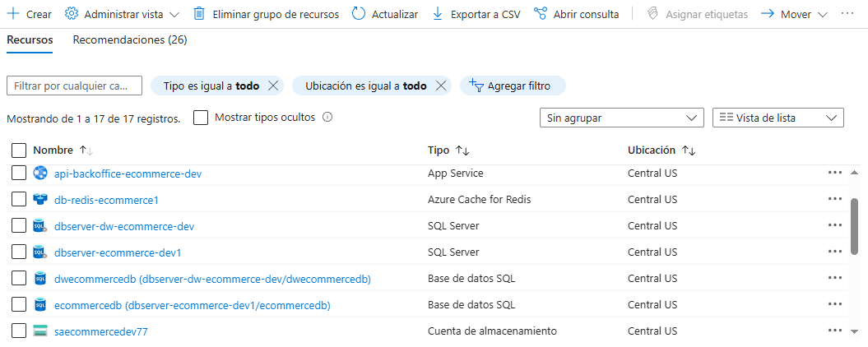Switch to the Recomendaciones (26) tab

click(x=130, y=39)
